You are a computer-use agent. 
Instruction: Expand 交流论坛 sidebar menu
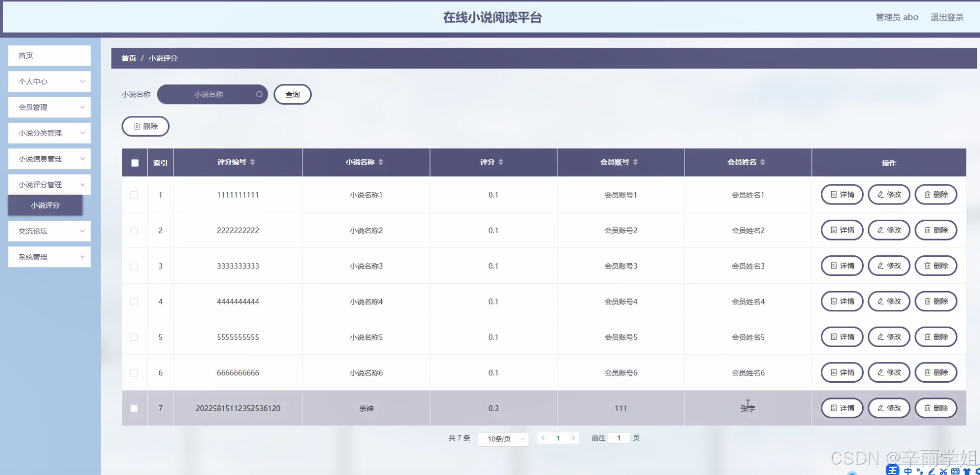pyautogui.click(x=49, y=231)
